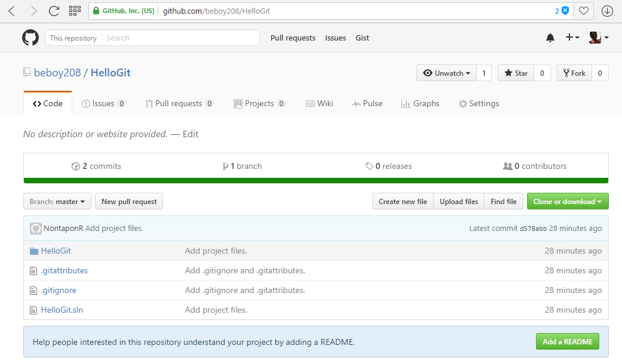Click the HelloGit.sln file icon
The width and height of the screenshot is (622, 364).
(x=33, y=310)
